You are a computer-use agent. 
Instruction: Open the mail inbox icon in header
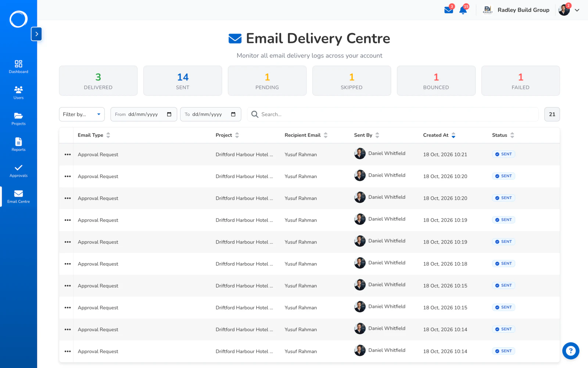coord(449,10)
